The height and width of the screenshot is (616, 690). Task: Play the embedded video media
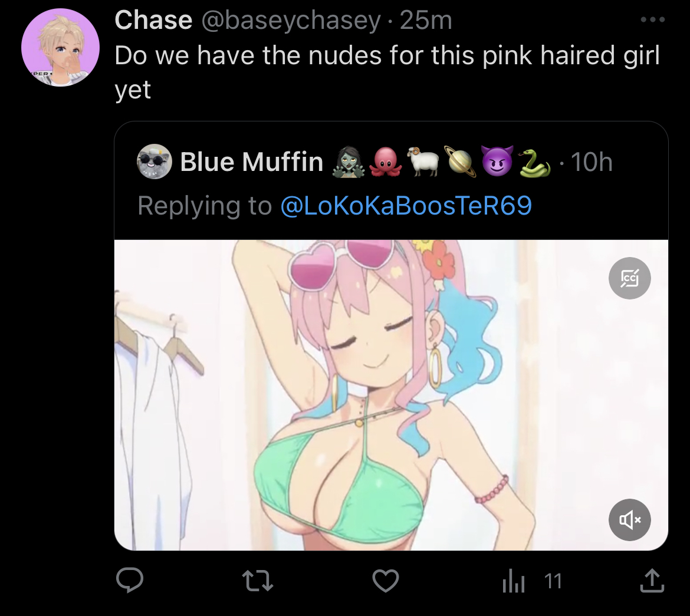coord(391,395)
